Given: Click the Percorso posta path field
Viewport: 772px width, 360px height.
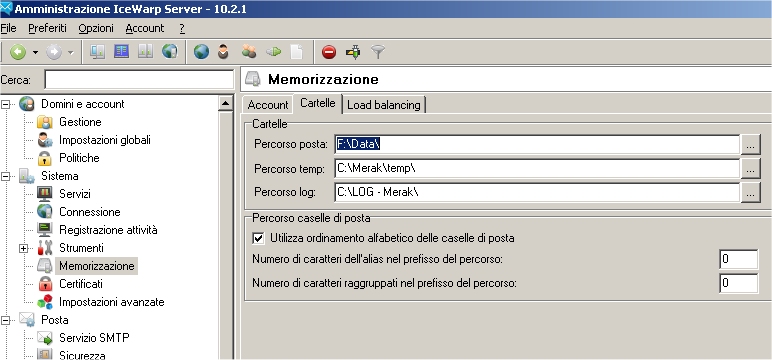Looking at the screenshot, I should pos(537,144).
